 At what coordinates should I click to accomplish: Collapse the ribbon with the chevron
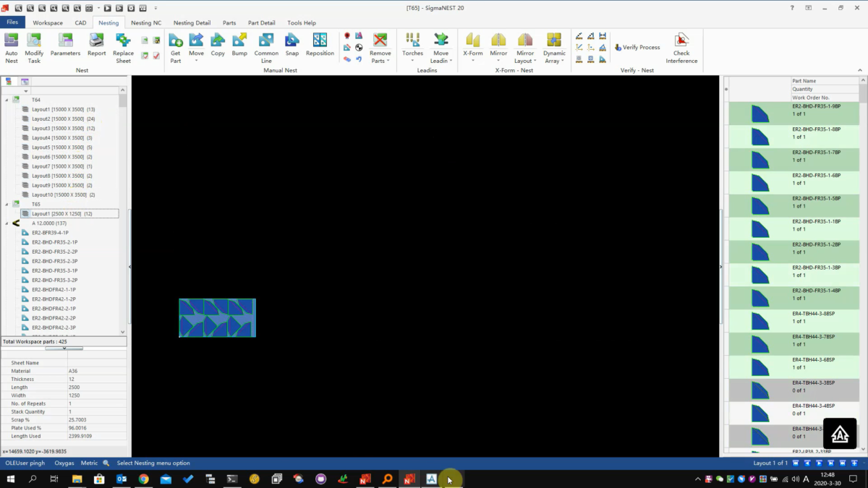(x=860, y=70)
